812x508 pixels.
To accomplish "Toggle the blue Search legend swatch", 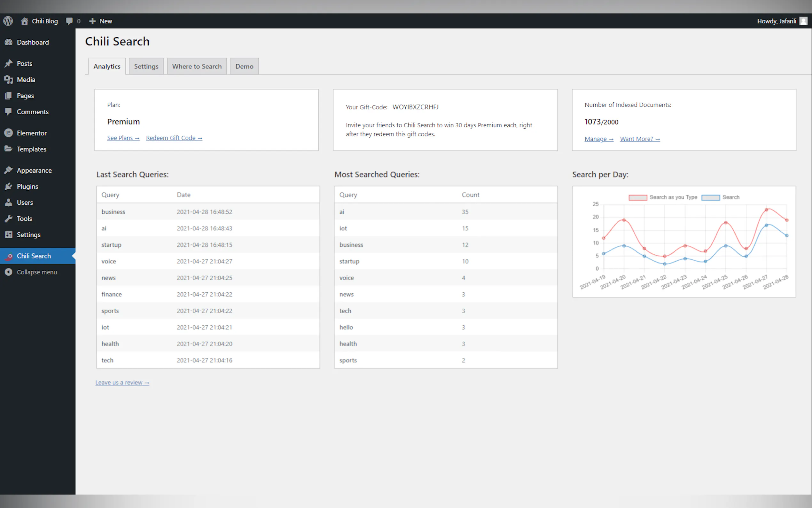I will point(711,198).
